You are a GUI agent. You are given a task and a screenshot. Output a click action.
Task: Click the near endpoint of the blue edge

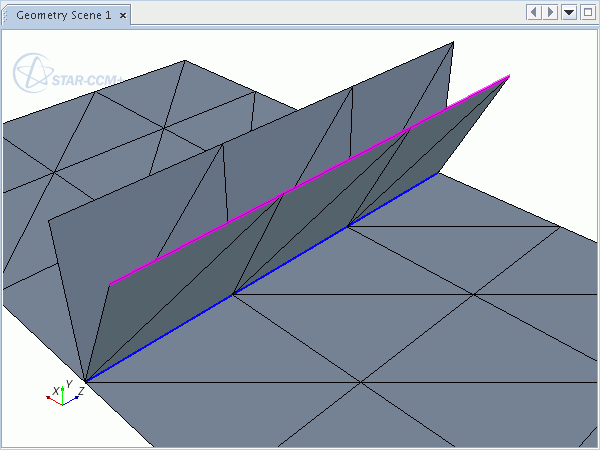pyautogui.click(x=86, y=381)
